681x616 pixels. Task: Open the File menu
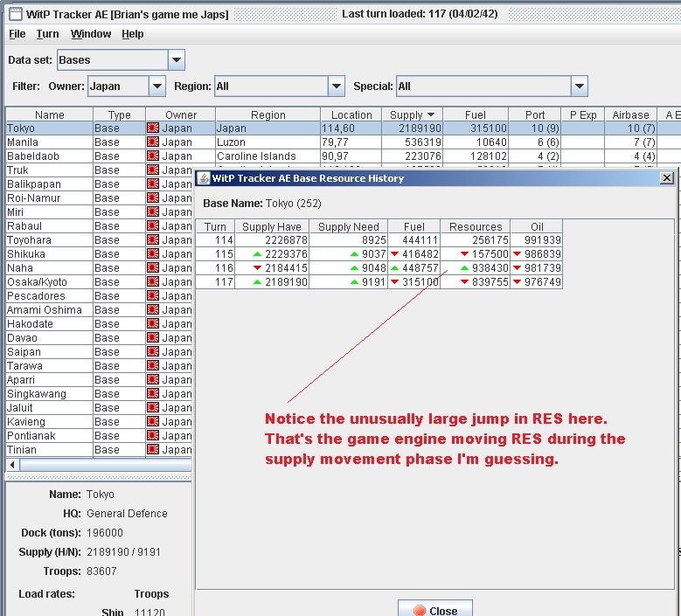tap(17, 34)
